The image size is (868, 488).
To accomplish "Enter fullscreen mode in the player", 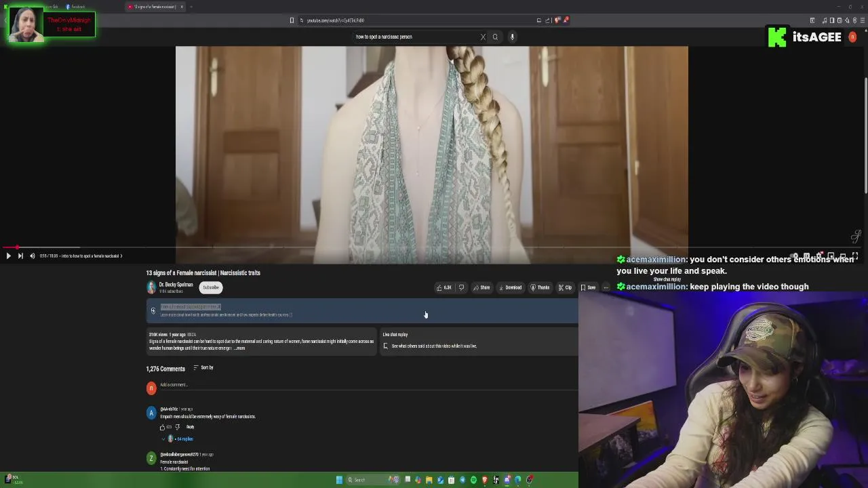I will click(855, 256).
